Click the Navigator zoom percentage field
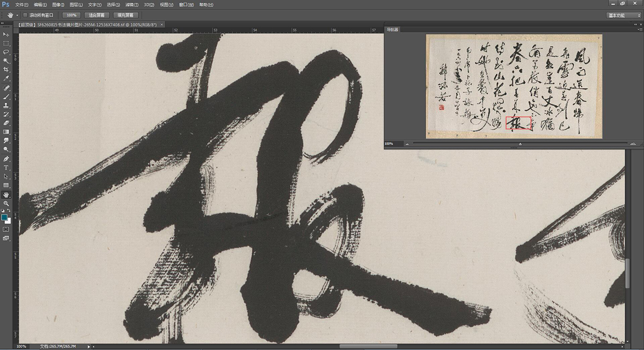 pyautogui.click(x=392, y=144)
